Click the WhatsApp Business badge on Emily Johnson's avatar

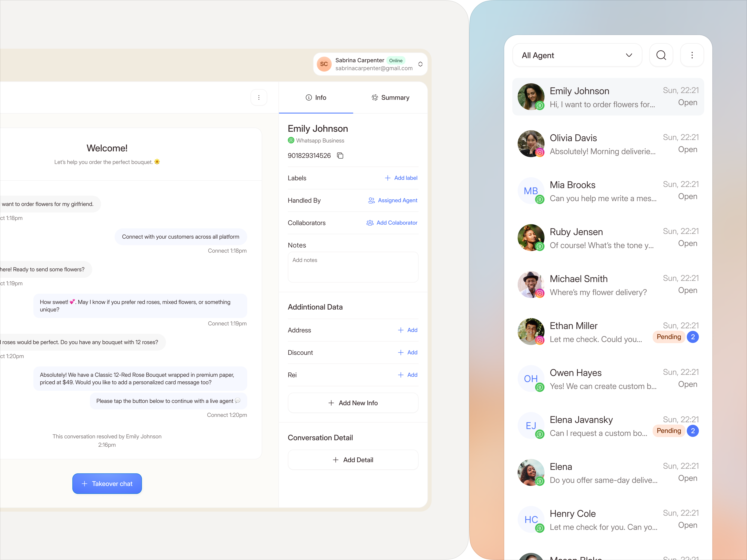click(x=540, y=106)
